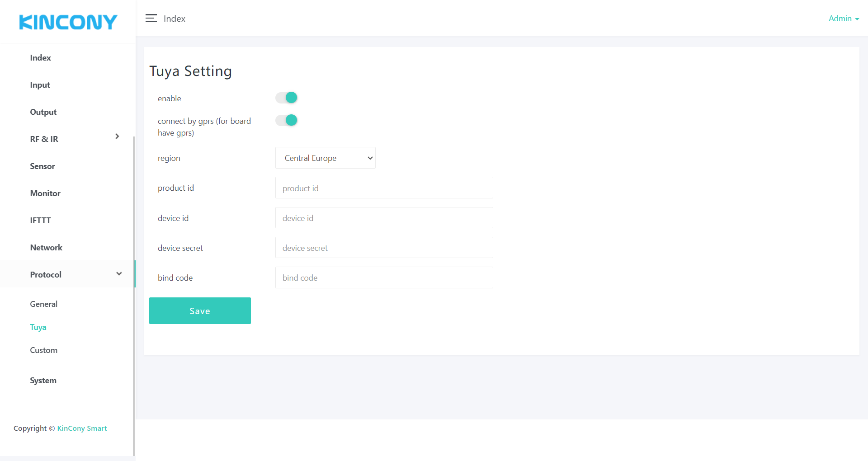The width and height of the screenshot is (868, 461).
Task: Open the Admin user dropdown
Action: coord(843,19)
